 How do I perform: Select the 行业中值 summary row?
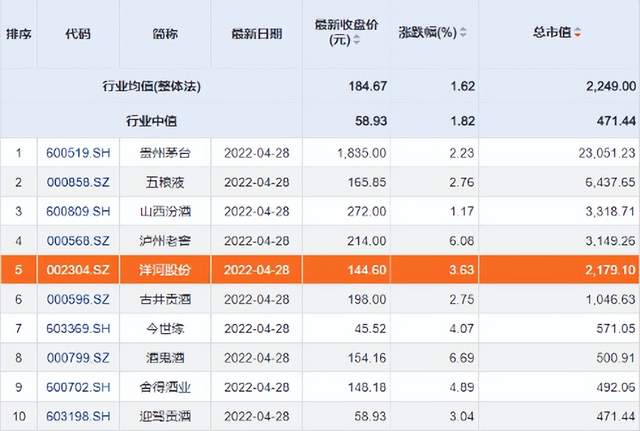320,121
